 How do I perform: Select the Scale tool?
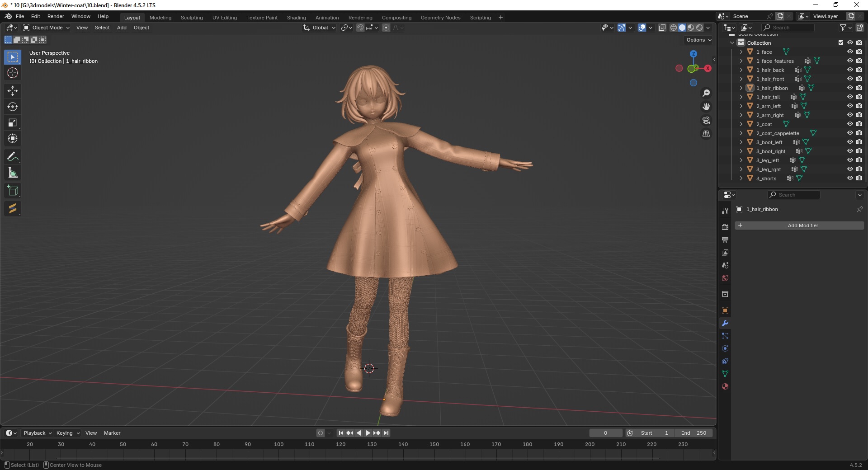13,122
